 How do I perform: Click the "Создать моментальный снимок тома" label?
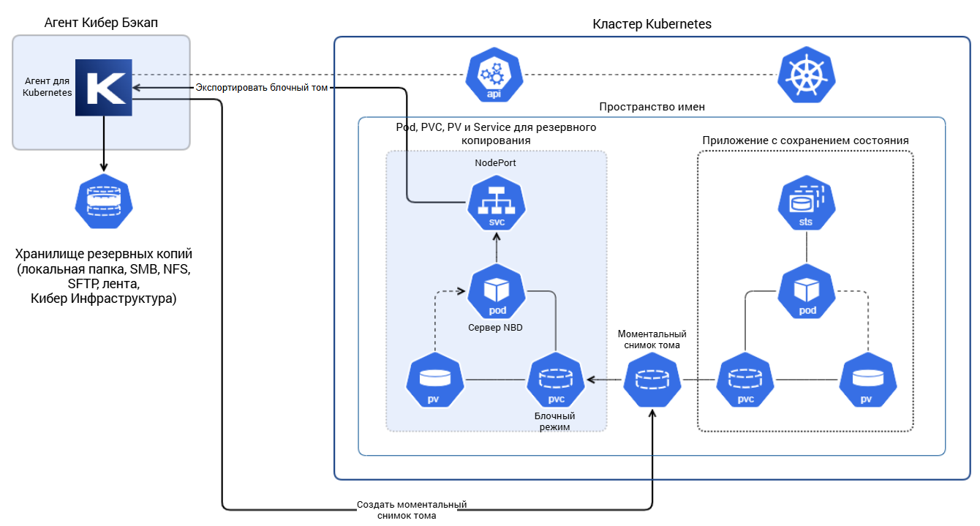[411, 510]
